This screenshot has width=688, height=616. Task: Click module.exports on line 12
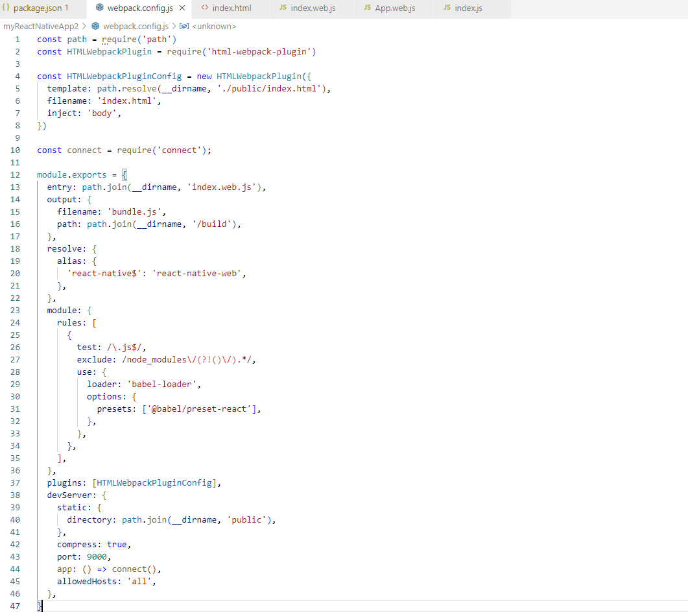(71, 174)
